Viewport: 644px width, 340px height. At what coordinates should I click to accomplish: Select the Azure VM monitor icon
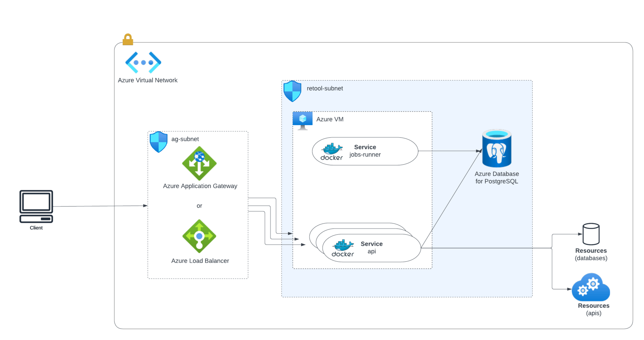(302, 121)
